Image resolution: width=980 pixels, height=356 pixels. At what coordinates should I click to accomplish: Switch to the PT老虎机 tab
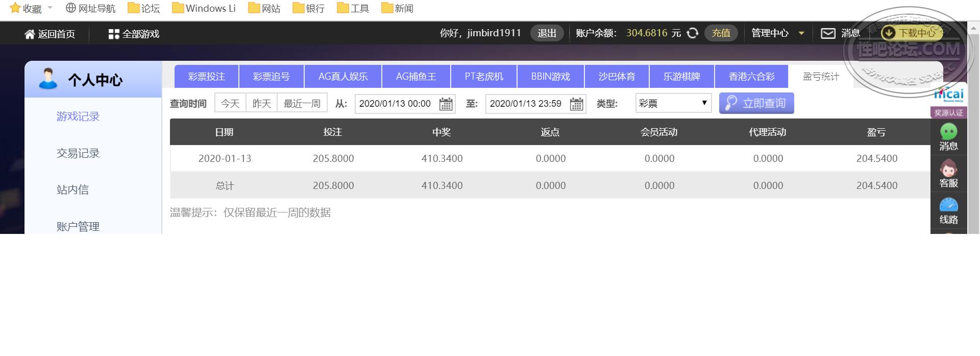pyautogui.click(x=484, y=77)
